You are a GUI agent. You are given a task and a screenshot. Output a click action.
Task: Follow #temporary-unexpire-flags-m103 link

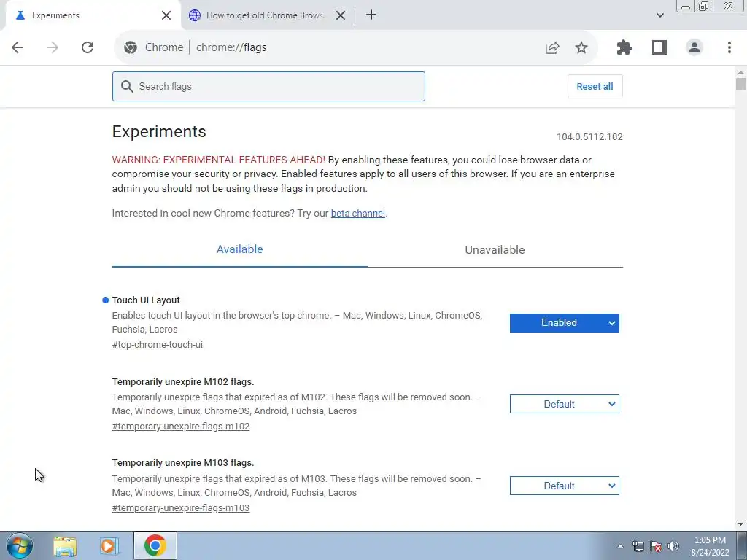pyautogui.click(x=181, y=507)
